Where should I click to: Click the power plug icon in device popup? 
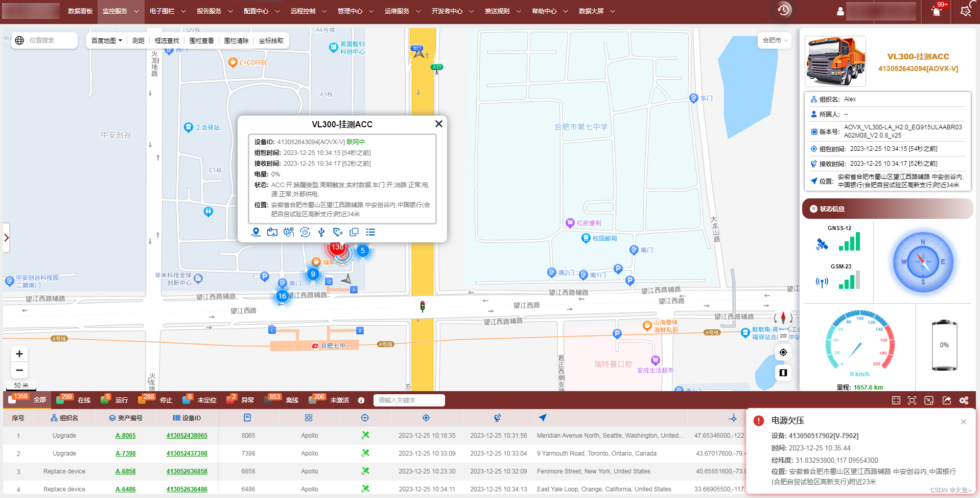pyautogui.click(x=289, y=232)
